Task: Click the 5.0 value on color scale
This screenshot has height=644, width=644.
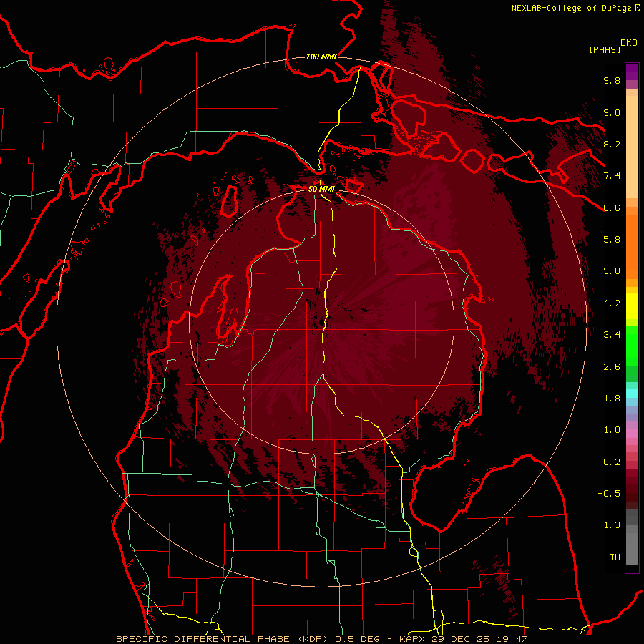Action: 612,271
